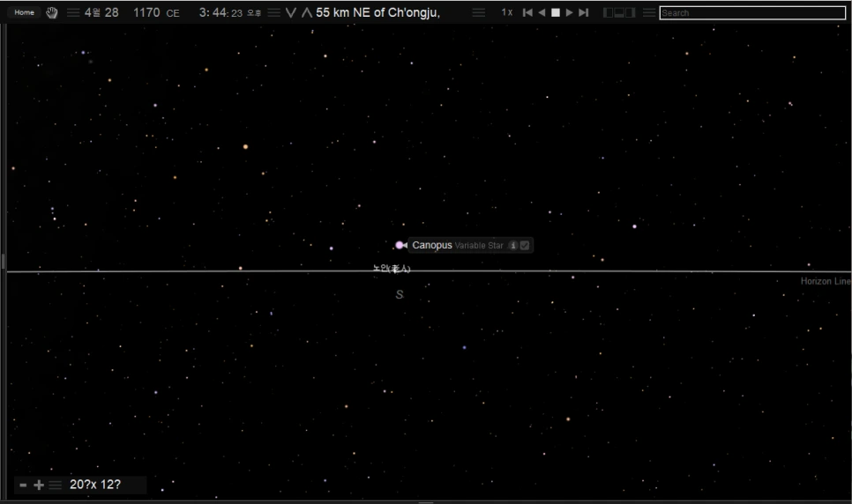852x504 pixels.
Task: Step time forward one step
Action: point(584,12)
